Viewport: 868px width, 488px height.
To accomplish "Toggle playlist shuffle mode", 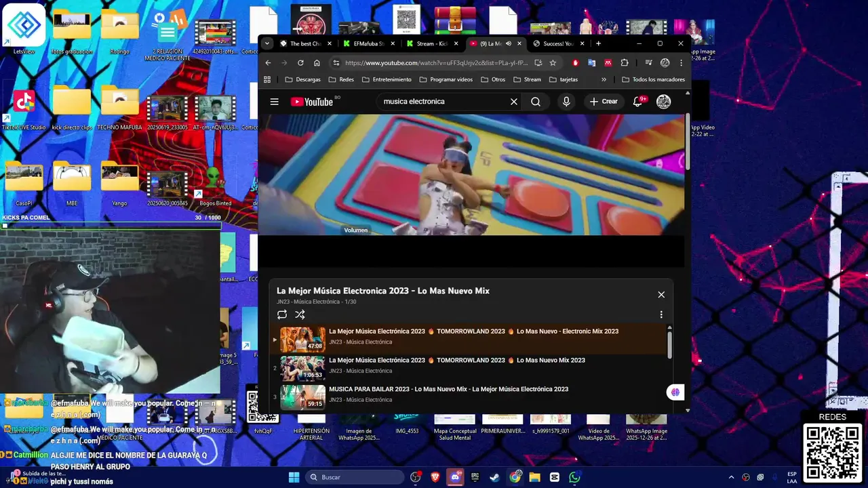I will pos(300,314).
